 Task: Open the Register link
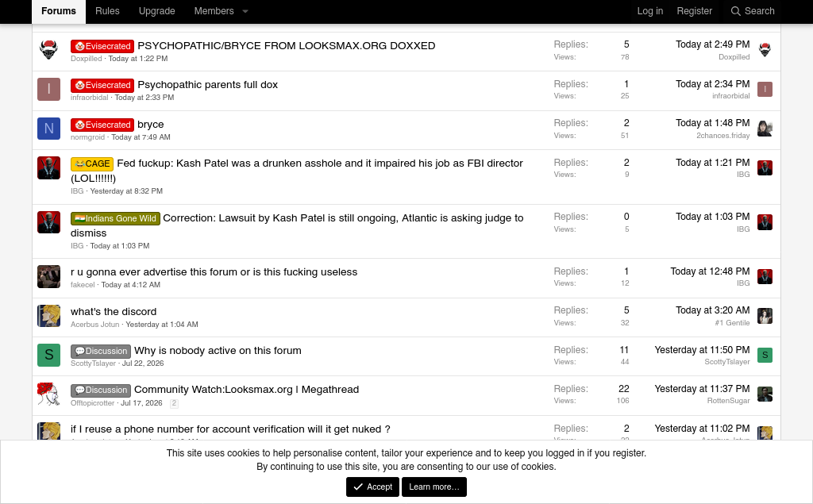click(x=694, y=11)
